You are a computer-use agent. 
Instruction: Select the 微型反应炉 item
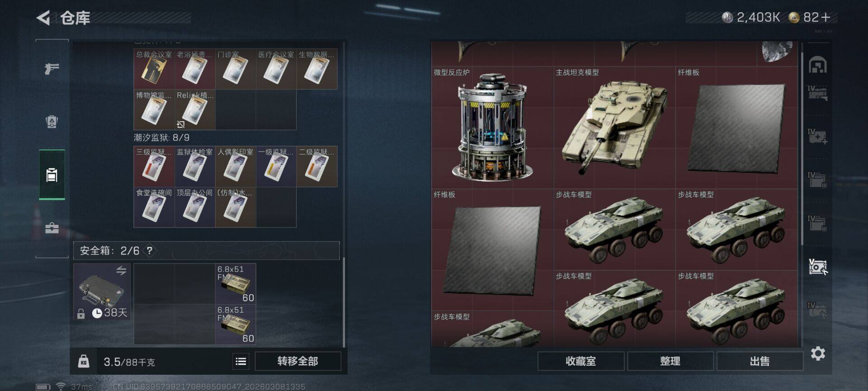(492, 128)
